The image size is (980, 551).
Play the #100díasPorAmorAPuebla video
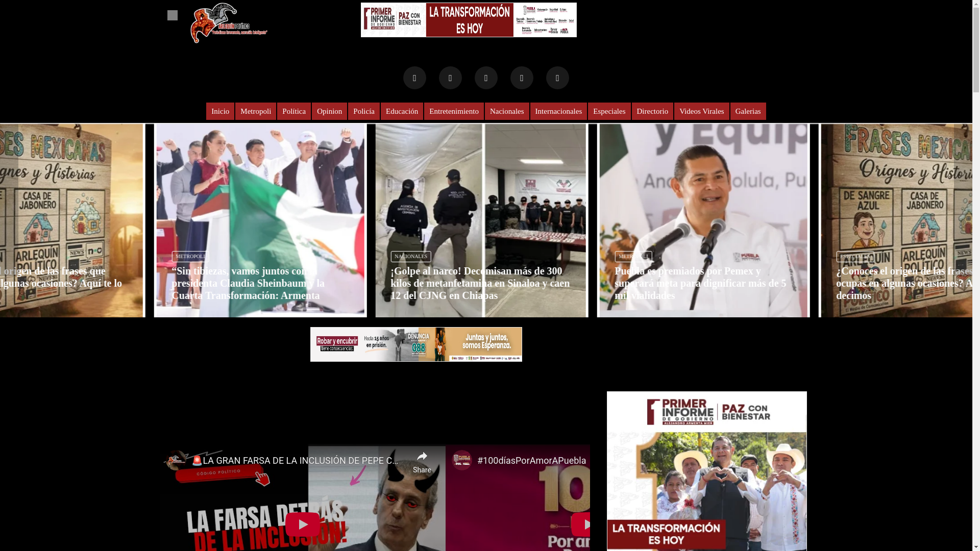click(x=580, y=524)
